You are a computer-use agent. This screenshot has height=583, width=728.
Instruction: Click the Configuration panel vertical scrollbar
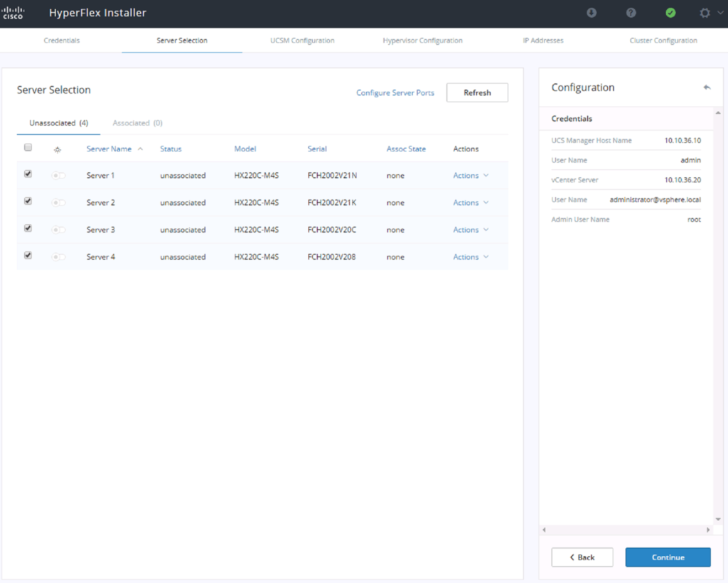(x=718, y=316)
